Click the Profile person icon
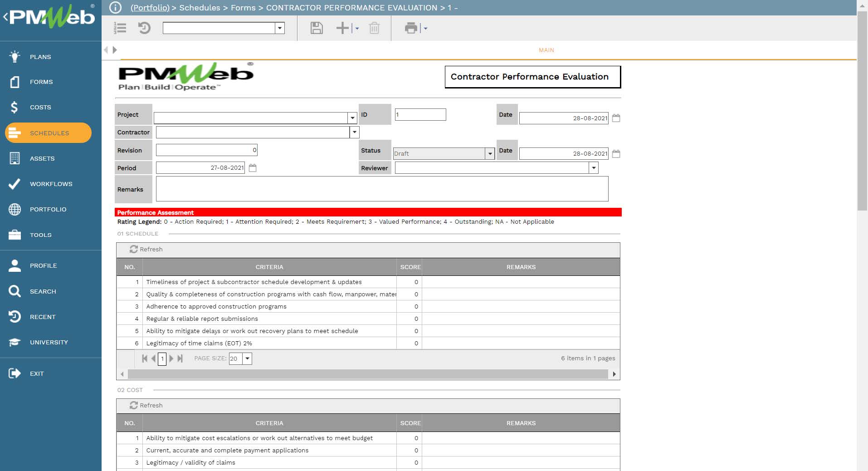The height and width of the screenshot is (471, 868). click(15, 265)
